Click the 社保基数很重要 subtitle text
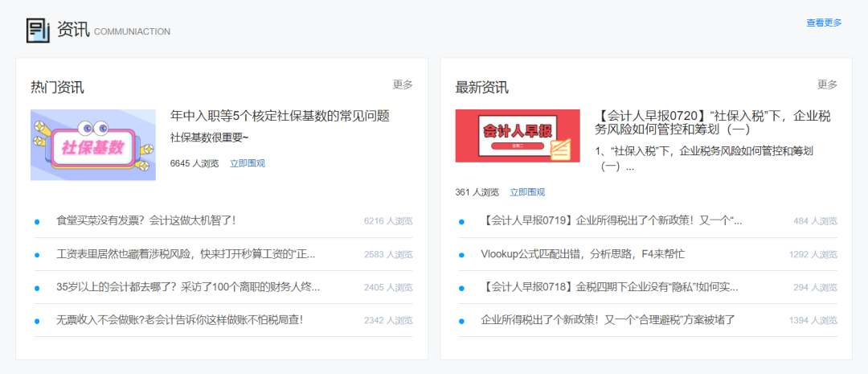The width and height of the screenshot is (868, 374). pos(210,138)
